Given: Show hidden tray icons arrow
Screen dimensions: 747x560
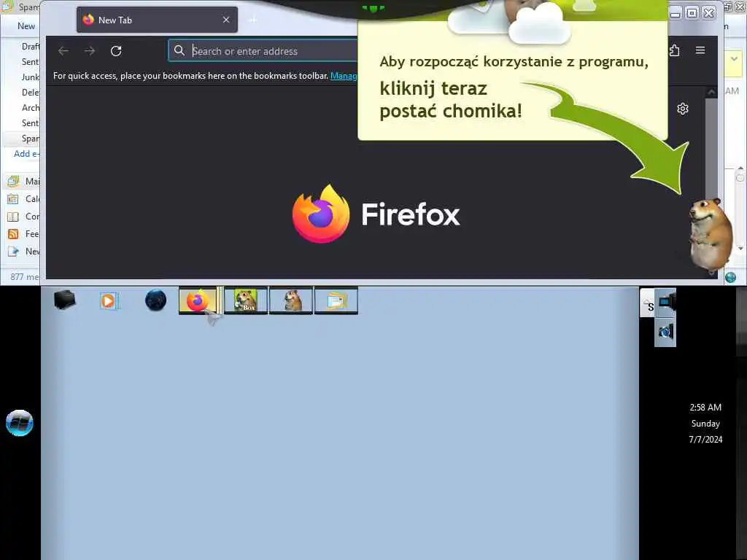Looking at the screenshot, I should tap(647, 303).
